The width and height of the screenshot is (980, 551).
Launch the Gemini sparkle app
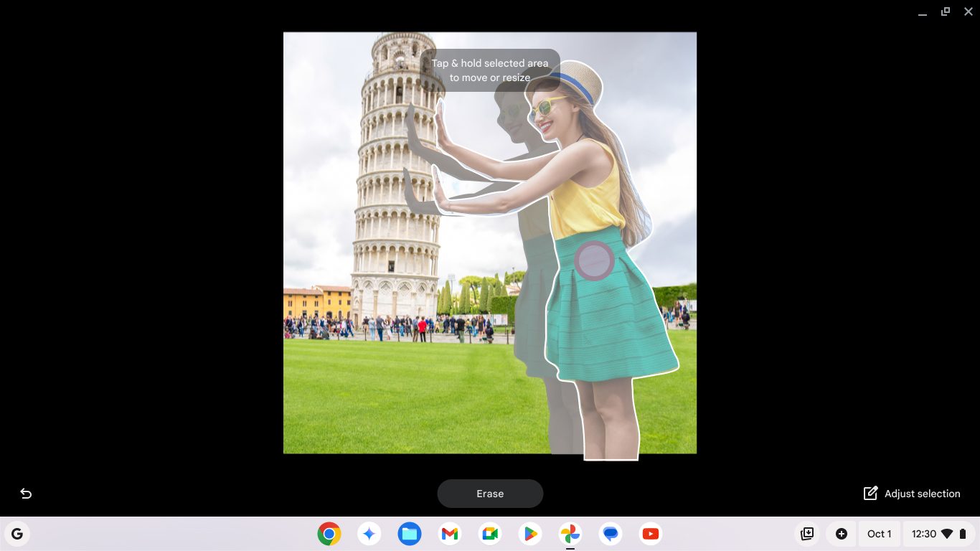[369, 534]
